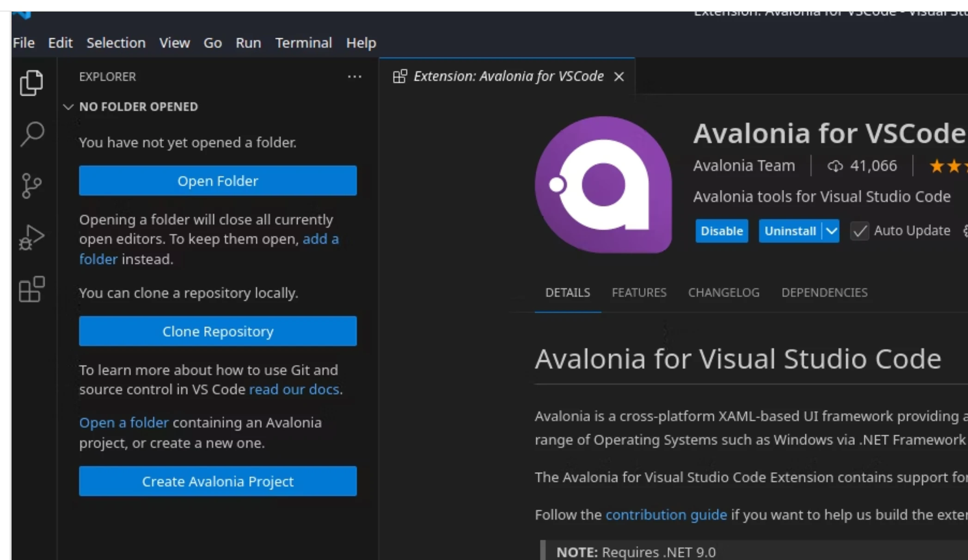
Task: Open the Edit menu
Action: [60, 43]
